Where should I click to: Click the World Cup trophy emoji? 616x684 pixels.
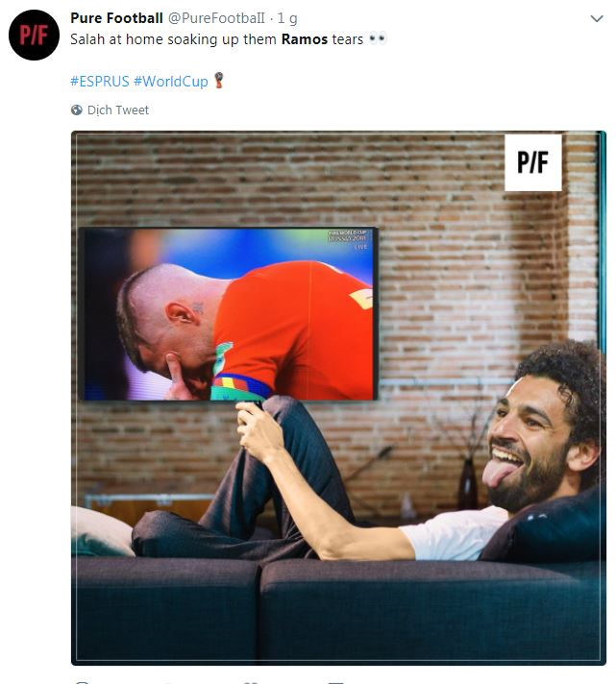coord(218,81)
